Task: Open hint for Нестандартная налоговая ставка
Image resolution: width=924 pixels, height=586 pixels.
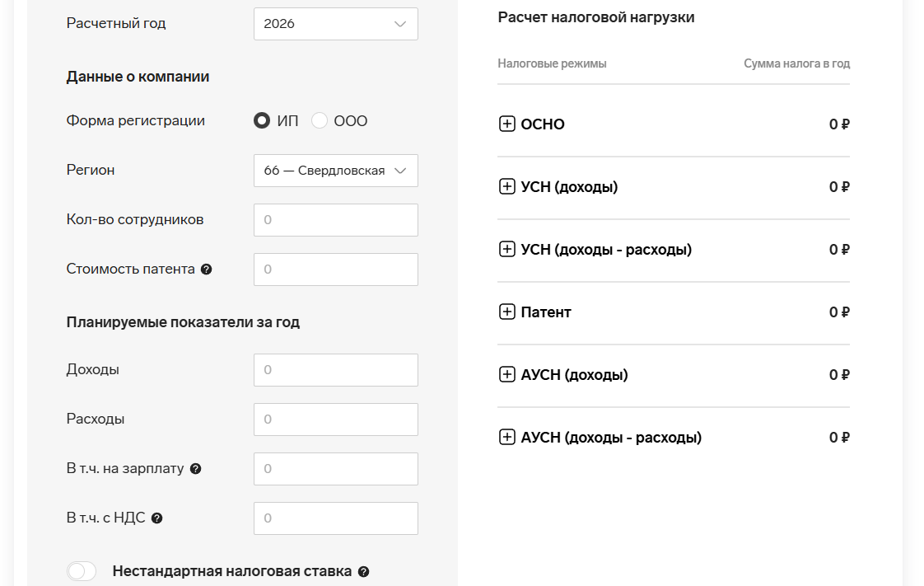Action: click(x=363, y=572)
